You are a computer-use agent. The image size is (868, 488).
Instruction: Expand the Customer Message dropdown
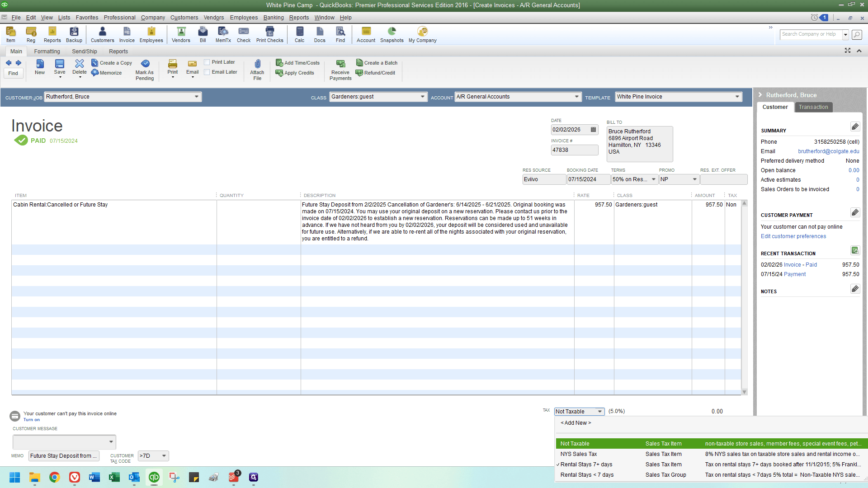(x=111, y=442)
